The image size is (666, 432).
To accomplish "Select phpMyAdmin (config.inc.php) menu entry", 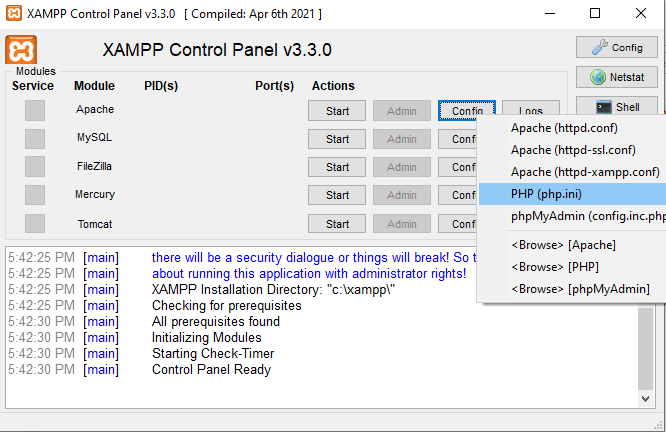I will coord(572,216).
